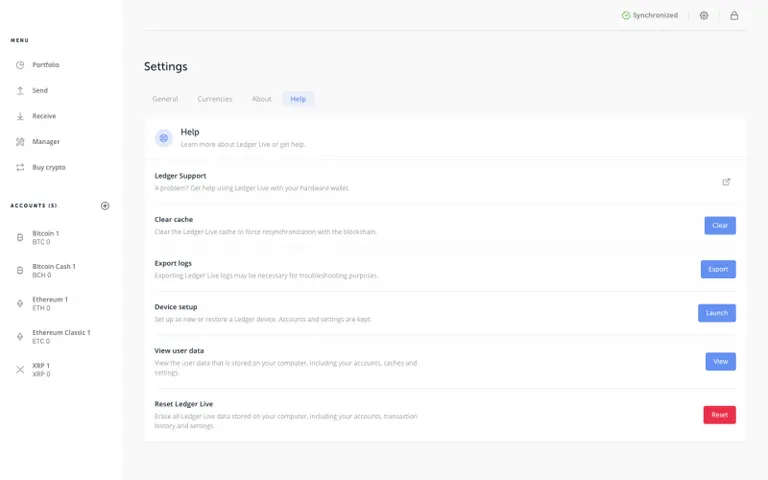Switch to the Currencies tab
The height and width of the screenshot is (480, 768).
215,99
